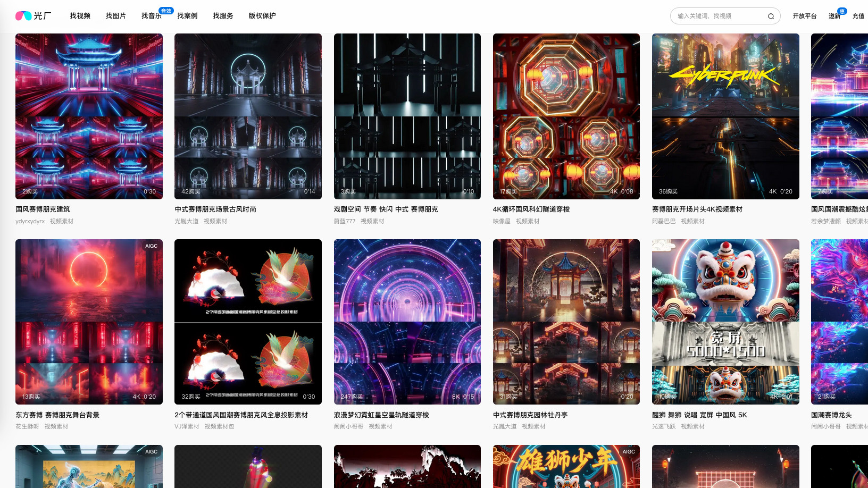Open the 找案例 menu
Viewport: 868px width, 488px height.
[x=187, y=16]
